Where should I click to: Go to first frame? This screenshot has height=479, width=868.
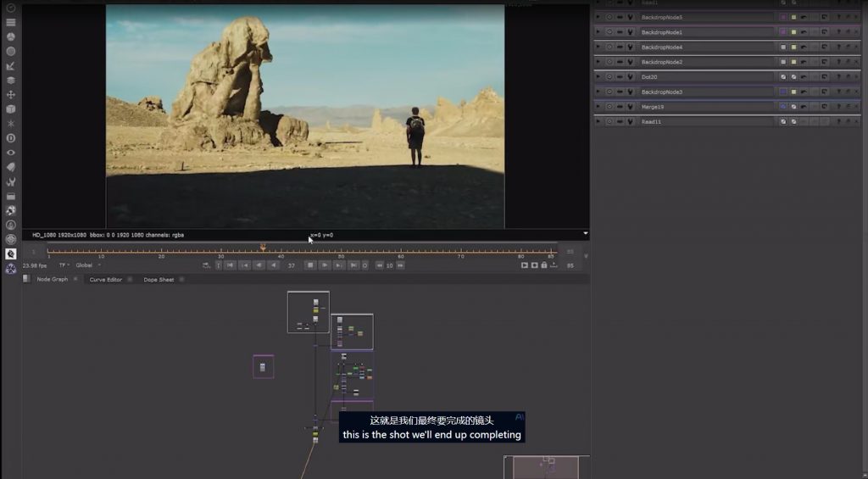click(x=231, y=265)
